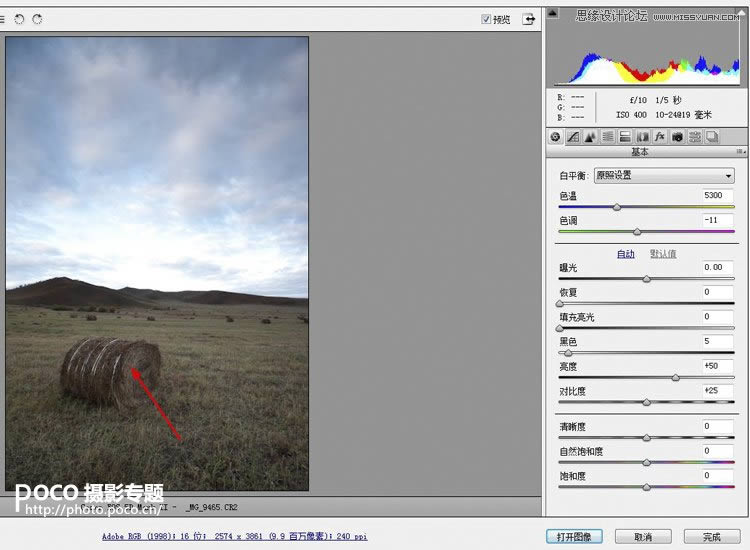This screenshot has height=550, width=750.
Task: Toggle shadow clipping warning in histogram
Action: point(553,14)
